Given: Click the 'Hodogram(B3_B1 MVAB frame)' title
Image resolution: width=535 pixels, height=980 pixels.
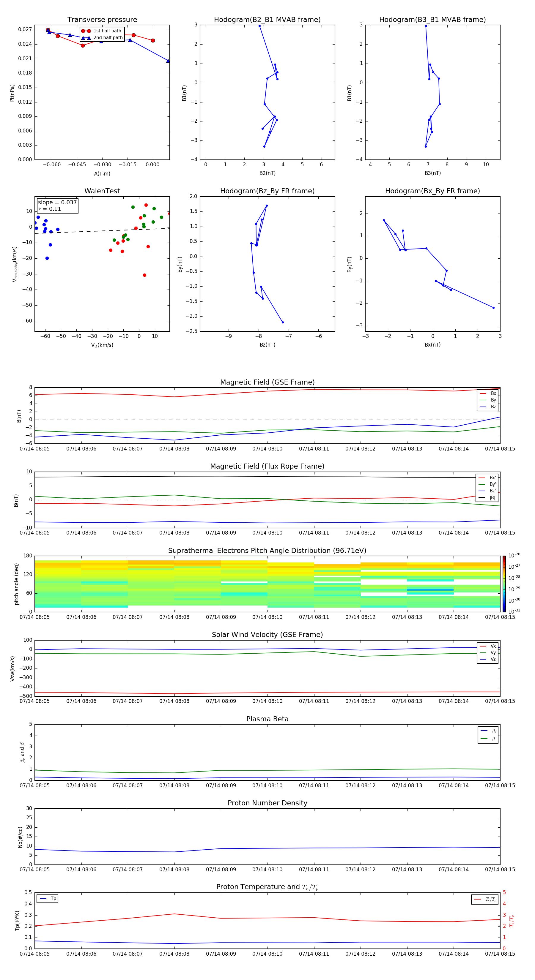Looking at the screenshot, I should [432, 20].
